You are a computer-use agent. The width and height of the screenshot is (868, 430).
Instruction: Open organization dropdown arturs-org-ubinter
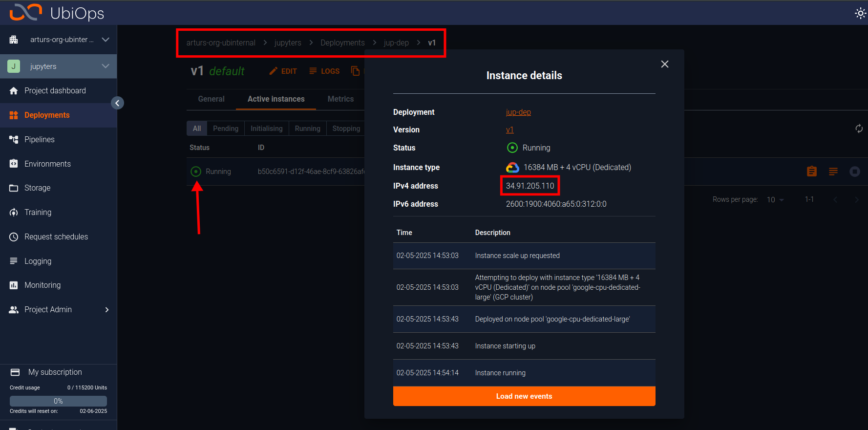click(x=59, y=40)
